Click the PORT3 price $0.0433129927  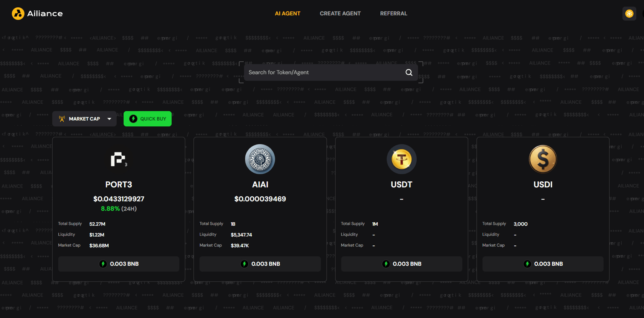(x=119, y=199)
